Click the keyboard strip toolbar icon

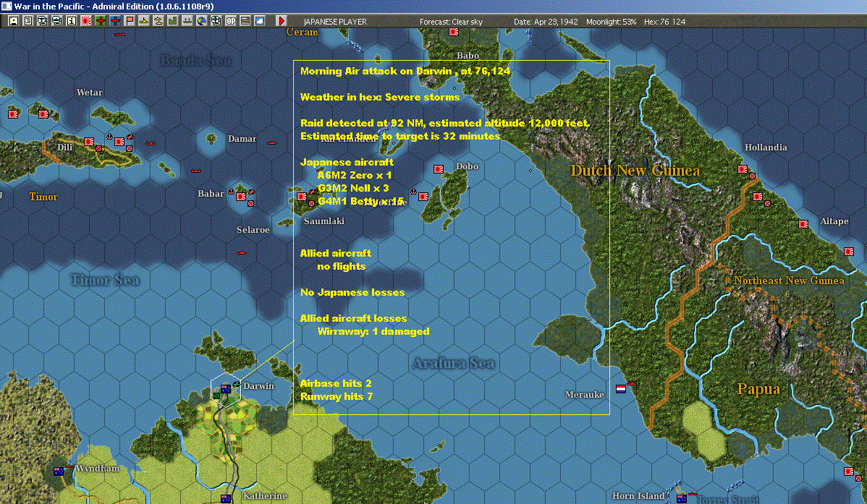tap(245, 21)
